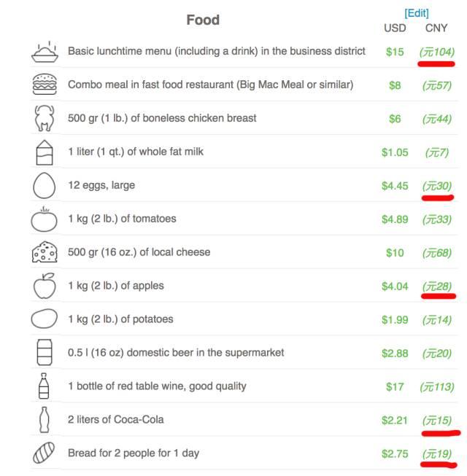Click the egg icon
Screen dimensions: 467x476
point(45,185)
